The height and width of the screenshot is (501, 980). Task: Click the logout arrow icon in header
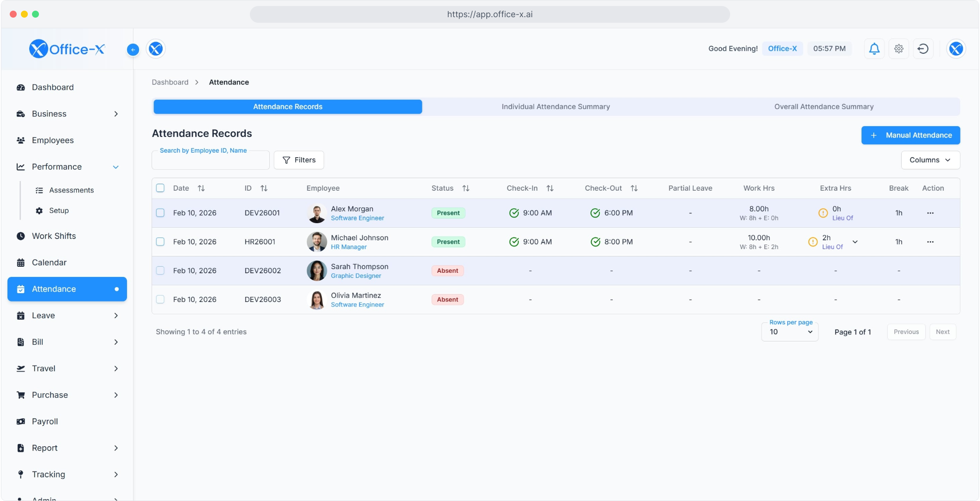point(923,49)
